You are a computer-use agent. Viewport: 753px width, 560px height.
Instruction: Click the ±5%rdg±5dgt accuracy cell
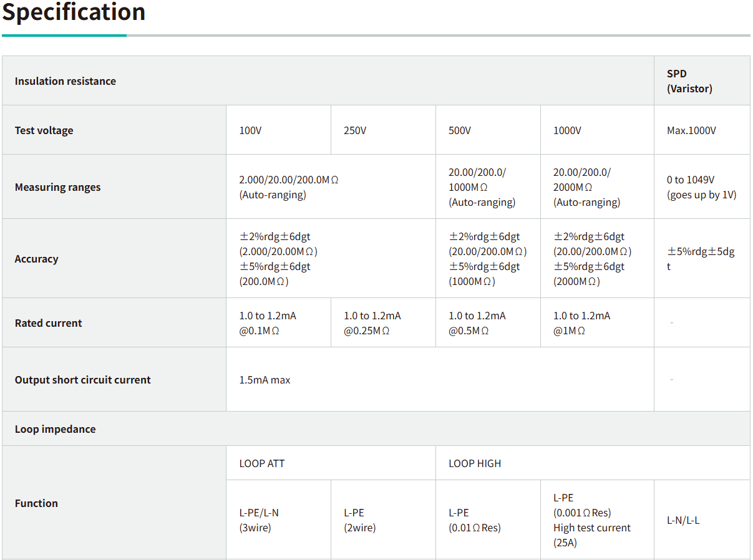point(701,259)
